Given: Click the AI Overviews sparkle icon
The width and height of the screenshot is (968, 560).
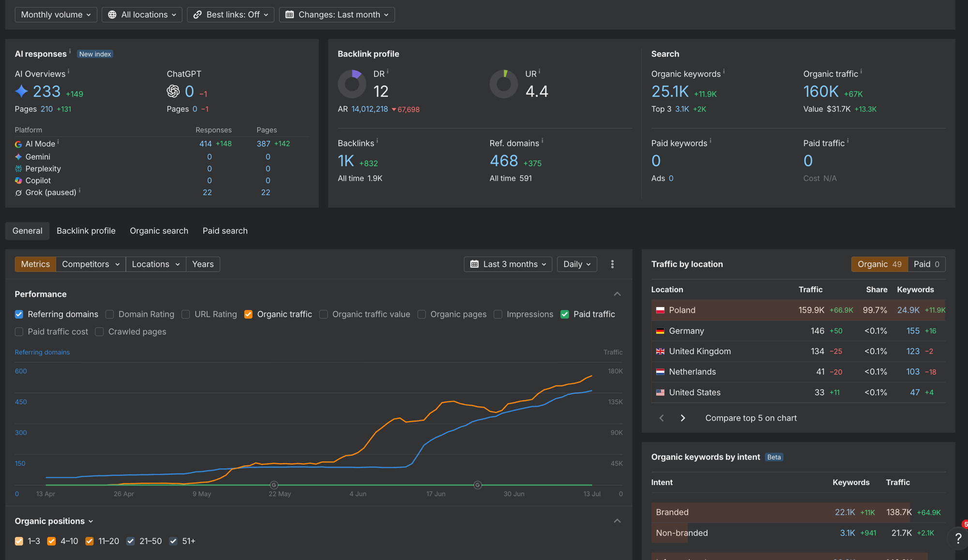Looking at the screenshot, I should click(21, 91).
